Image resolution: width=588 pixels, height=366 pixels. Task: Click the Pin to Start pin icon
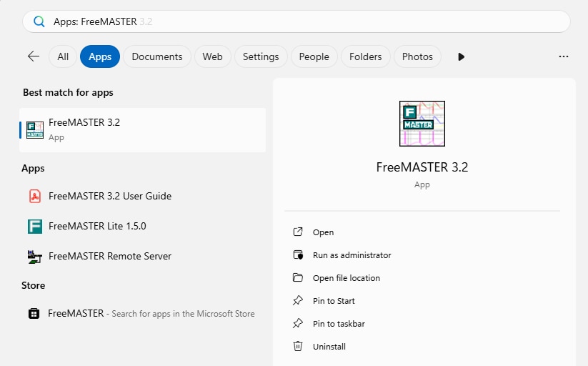[298, 300]
